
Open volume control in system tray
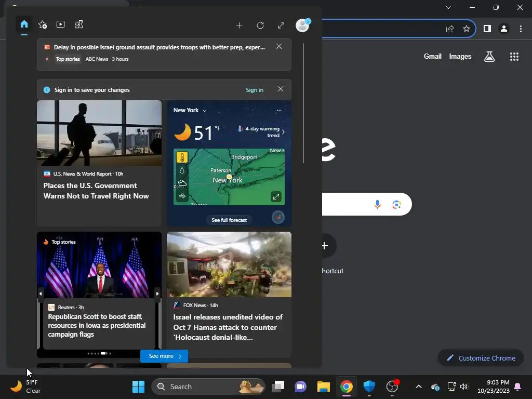464,387
